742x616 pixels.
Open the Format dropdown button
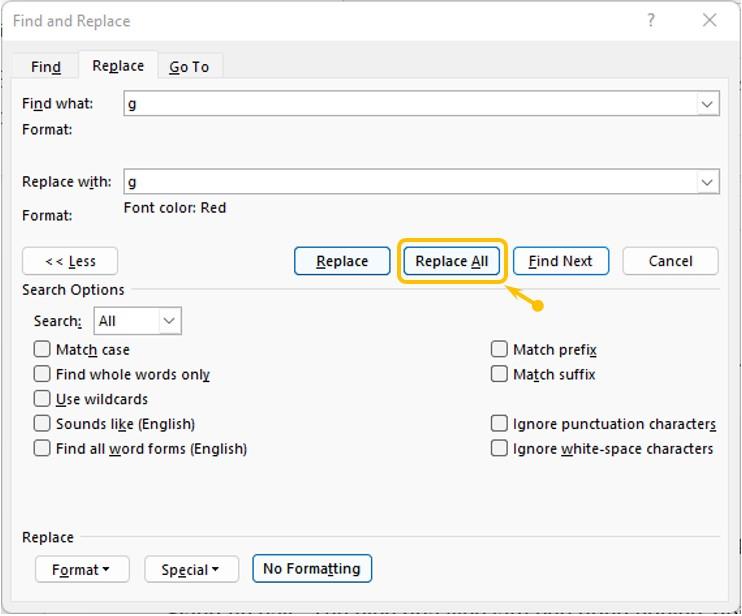coord(80,570)
